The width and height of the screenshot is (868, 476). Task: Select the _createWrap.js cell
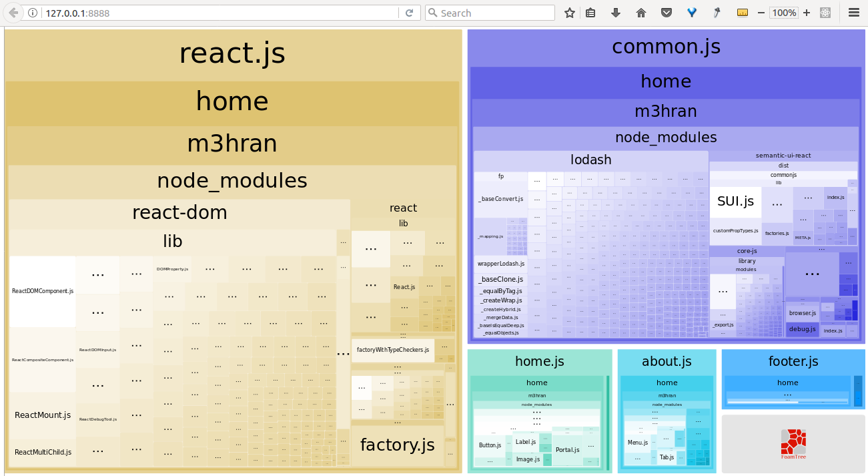tap(501, 300)
